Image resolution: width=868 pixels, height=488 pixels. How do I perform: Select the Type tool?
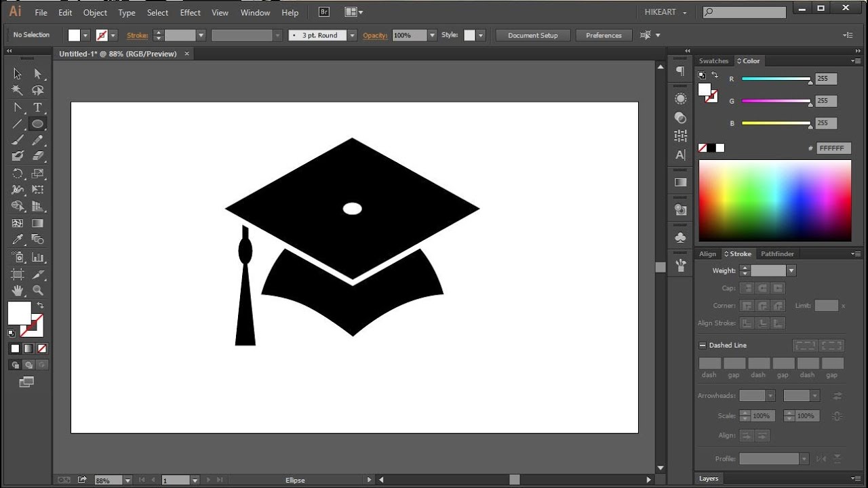coord(38,108)
